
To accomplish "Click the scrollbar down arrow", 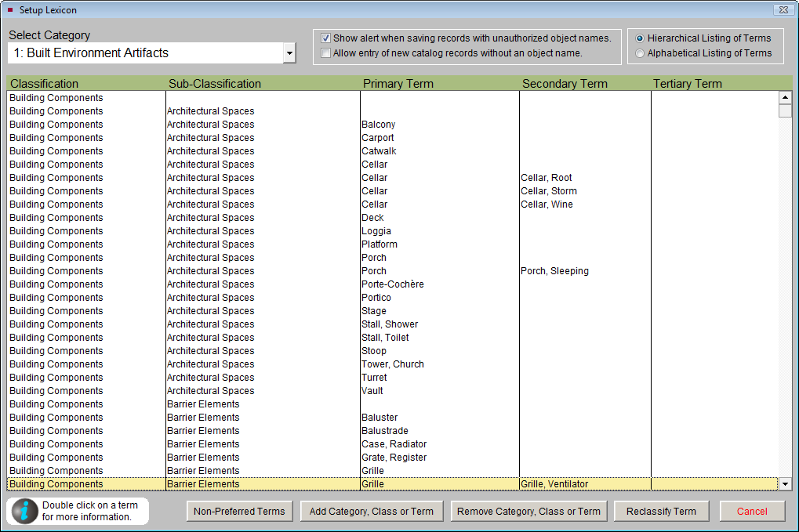I will (x=786, y=483).
